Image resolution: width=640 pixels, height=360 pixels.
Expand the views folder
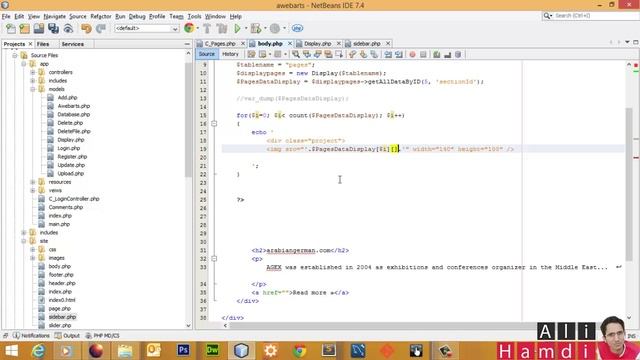click(33, 190)
